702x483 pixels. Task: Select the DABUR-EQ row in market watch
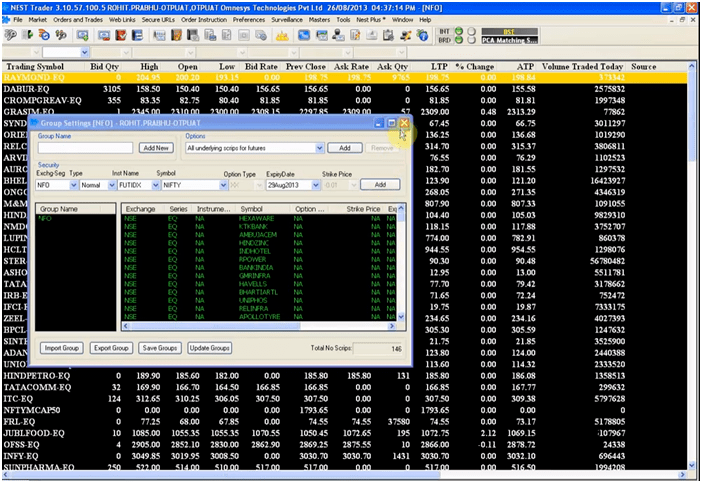click(345, 89)
